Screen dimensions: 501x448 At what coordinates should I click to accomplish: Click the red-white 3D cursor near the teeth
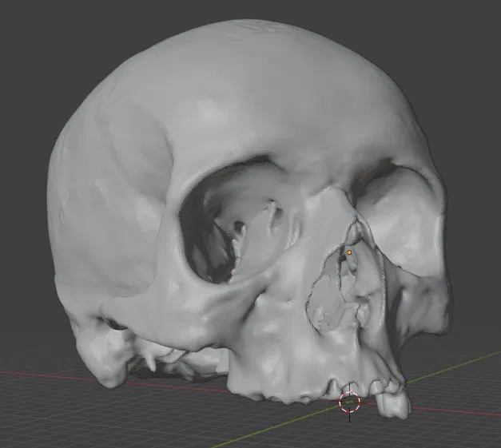(349, 402)
